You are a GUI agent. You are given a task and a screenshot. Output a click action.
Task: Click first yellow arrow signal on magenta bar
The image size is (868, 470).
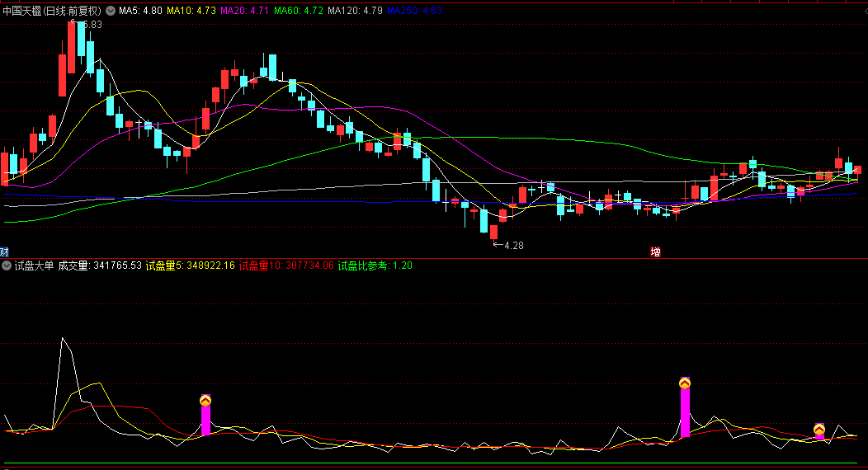pyautogui.click(x=205, y=401)
